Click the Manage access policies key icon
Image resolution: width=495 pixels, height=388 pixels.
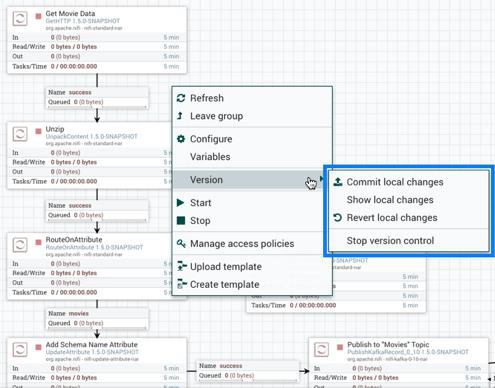click(181, 243)
